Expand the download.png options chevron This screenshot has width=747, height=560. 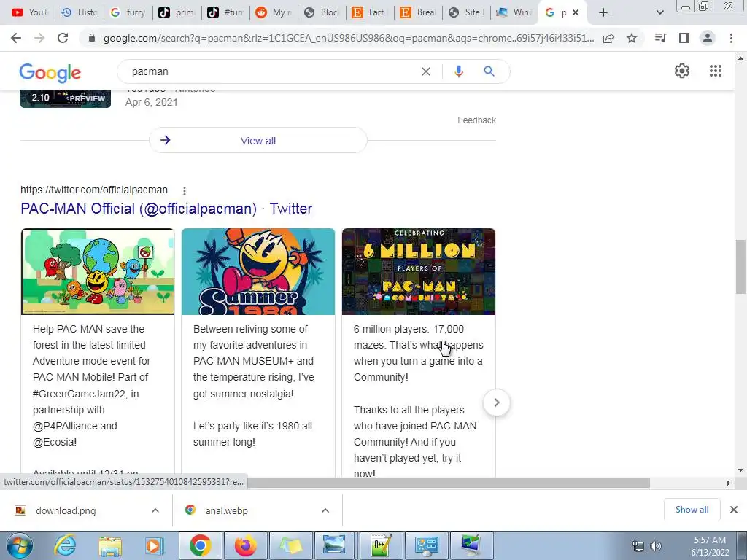155,510
